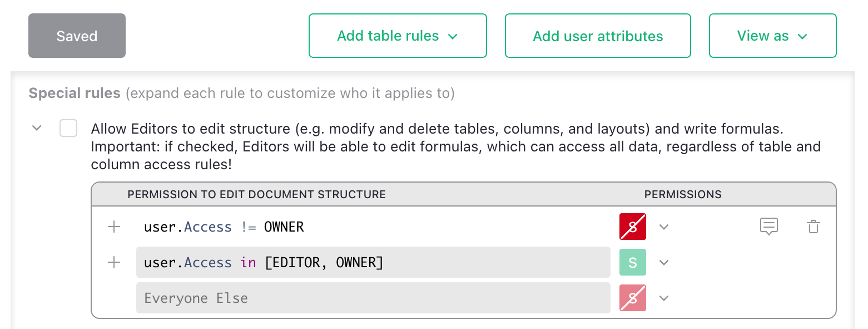Click the plus icon beside the EDITOR rule

pos(114,262)
